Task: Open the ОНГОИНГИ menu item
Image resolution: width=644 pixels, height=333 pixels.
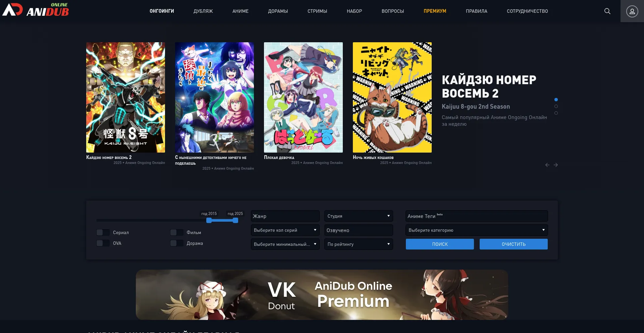Action: [162, 11]
